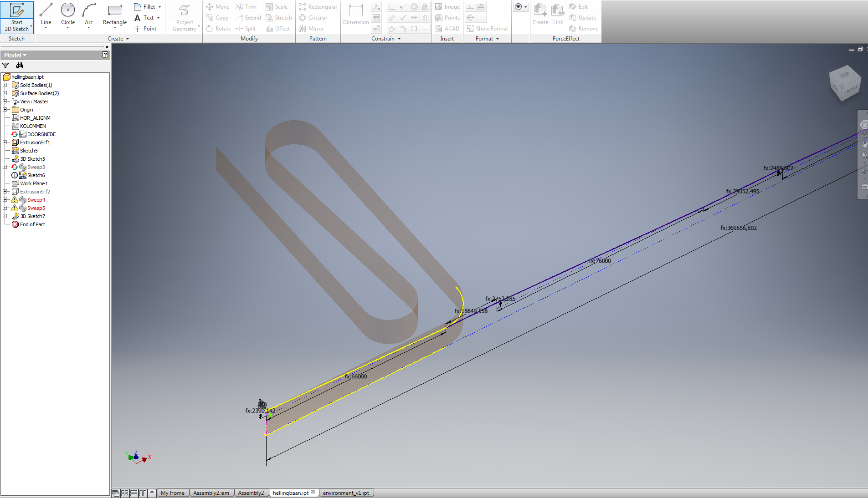Open the Model browser dropdown
Image resolution: width=868 pixels, height=498 pixels.
click(24, 55)
